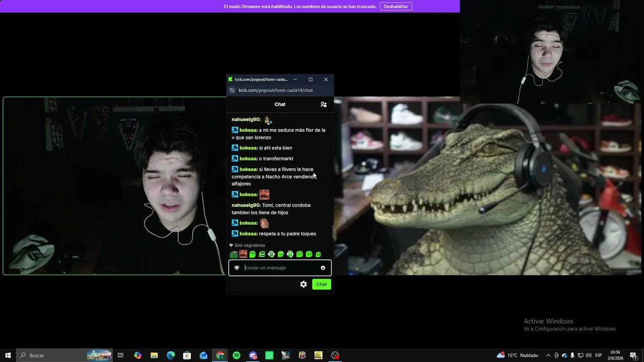Open chat settings gear
Image resolution: width=644 pixels, height=362 pixels.
tap(303, 285)
